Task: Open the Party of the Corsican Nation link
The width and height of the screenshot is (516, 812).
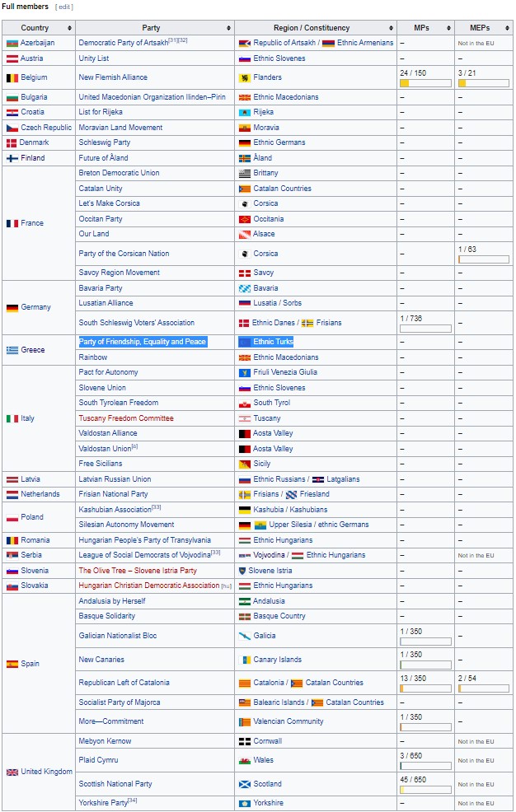Action: tap(124, 254)
